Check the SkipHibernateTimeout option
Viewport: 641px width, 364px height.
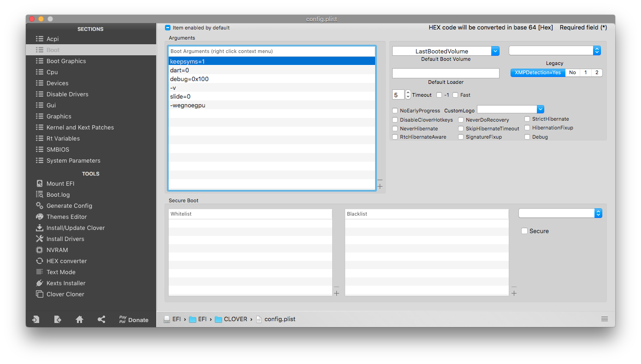tap(461, 129)
